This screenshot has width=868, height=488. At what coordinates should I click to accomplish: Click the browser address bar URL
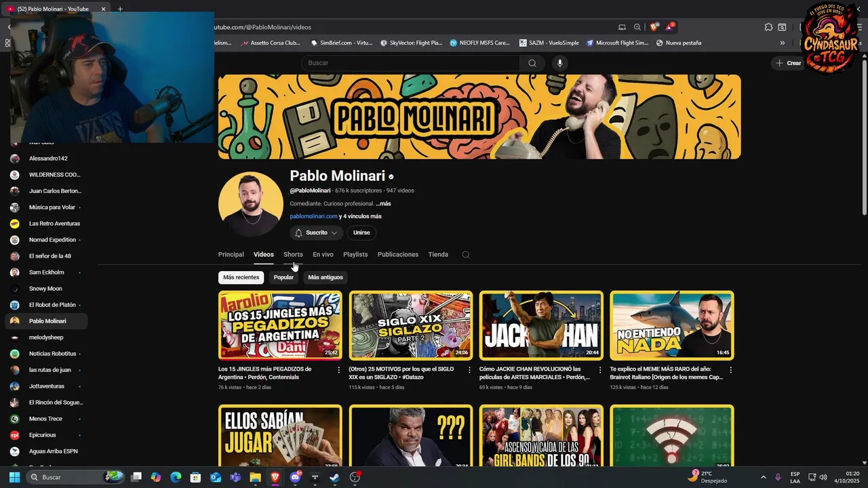263,27
